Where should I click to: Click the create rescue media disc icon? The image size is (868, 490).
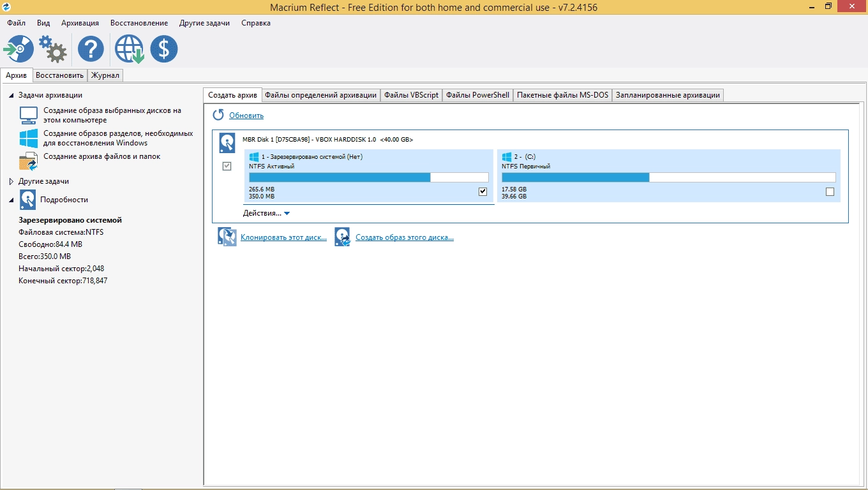coord(19,49)
